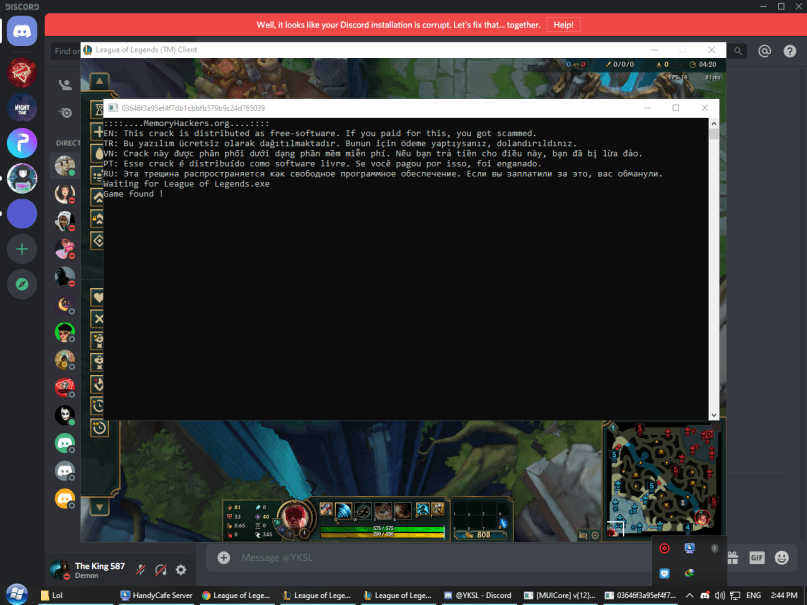807x605 pixels.
Task: Click the heart icon in League panel
Action: 98,297
